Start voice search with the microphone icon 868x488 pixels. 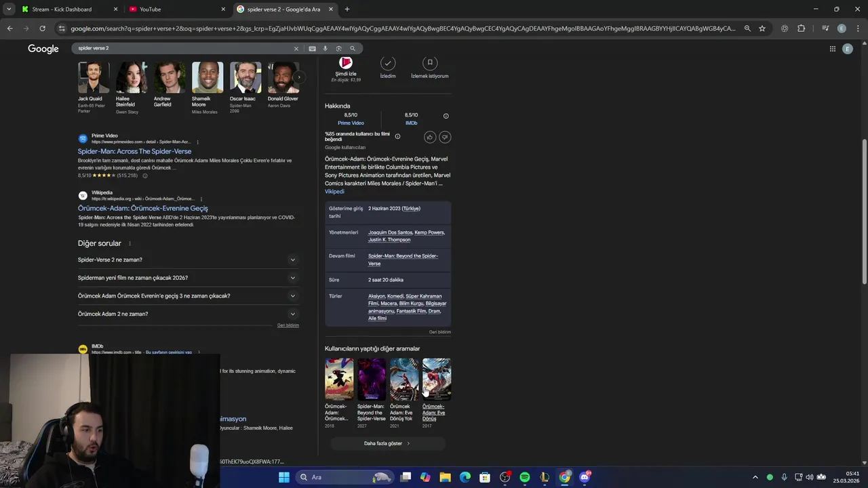pos(325,48)
